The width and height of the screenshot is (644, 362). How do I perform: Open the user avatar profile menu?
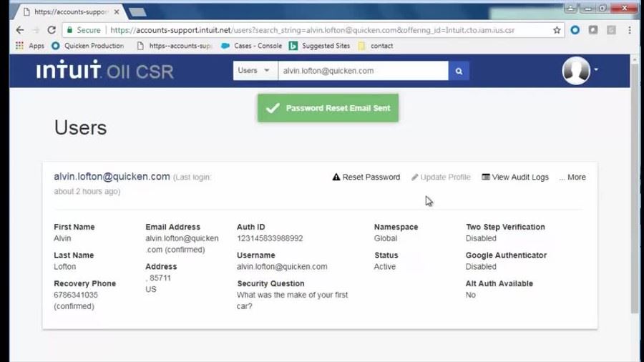tap(576, 71)
